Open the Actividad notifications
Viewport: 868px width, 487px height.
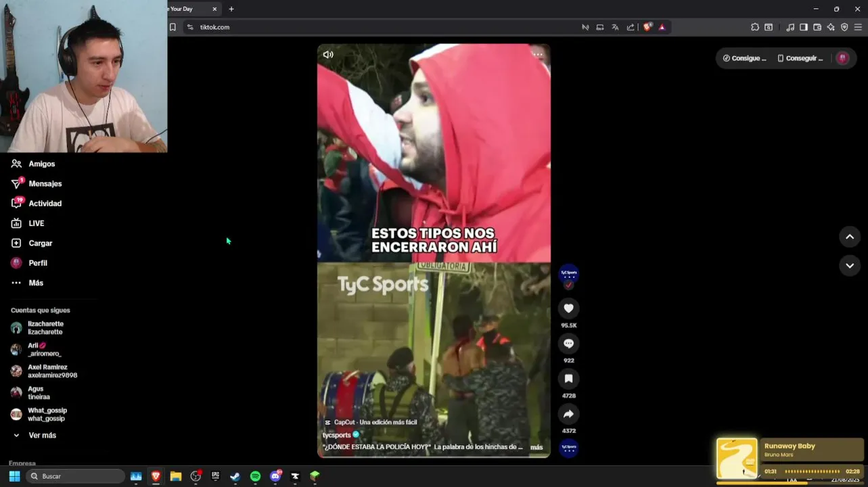pyautogui.click(x=36, y=203)
